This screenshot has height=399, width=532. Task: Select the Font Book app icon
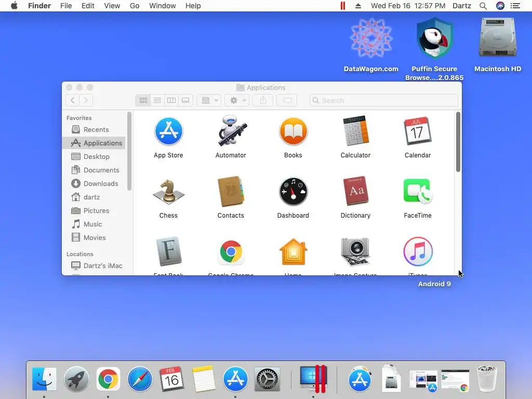[168, 252]
